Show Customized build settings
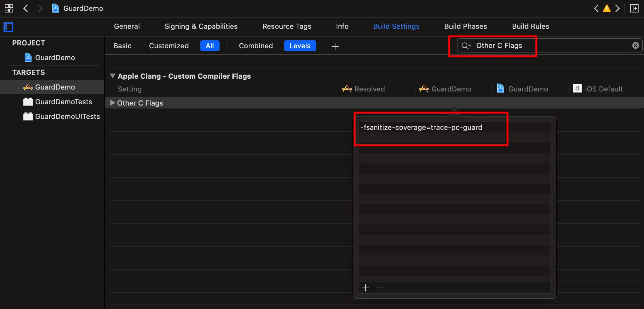This screenshot has height=309, width=644. click(x=169, y=46)
